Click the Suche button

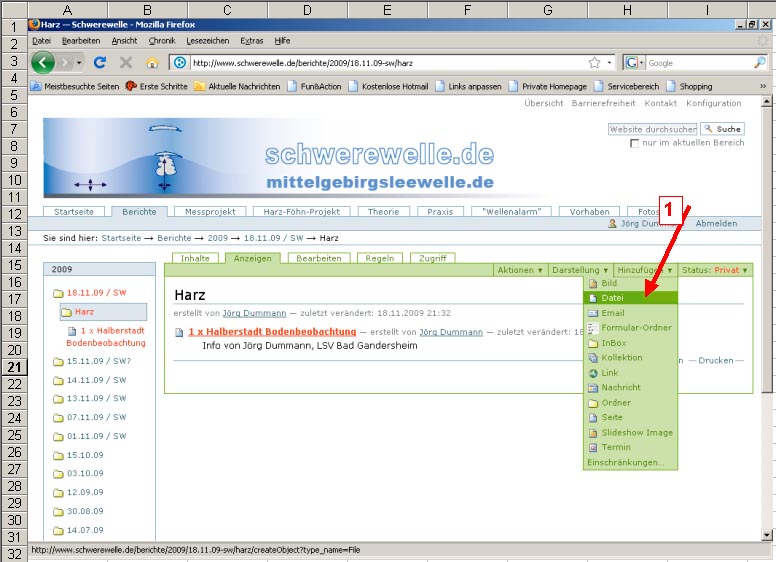point(722,129)
